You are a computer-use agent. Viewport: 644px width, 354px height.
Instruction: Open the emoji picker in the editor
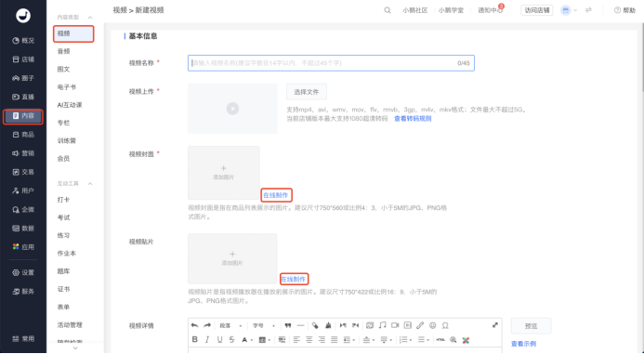coord(432,326)
